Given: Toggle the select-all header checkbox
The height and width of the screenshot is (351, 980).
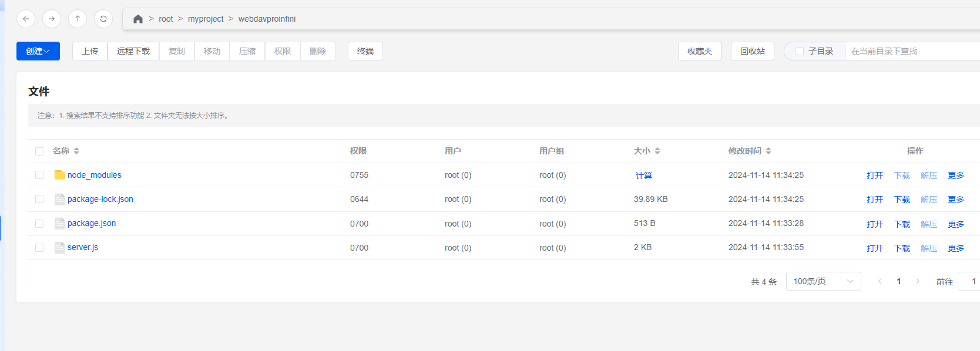Looking at the screenshot, I should coord(39,151).
